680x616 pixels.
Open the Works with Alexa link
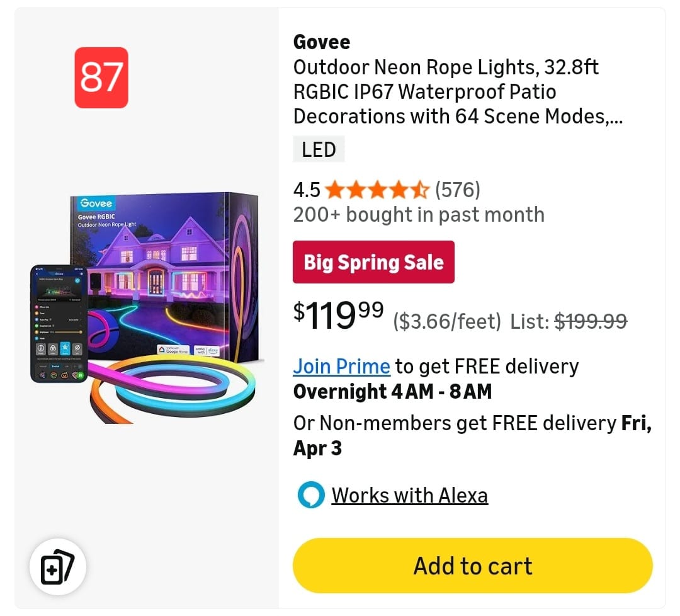point(409,496)
